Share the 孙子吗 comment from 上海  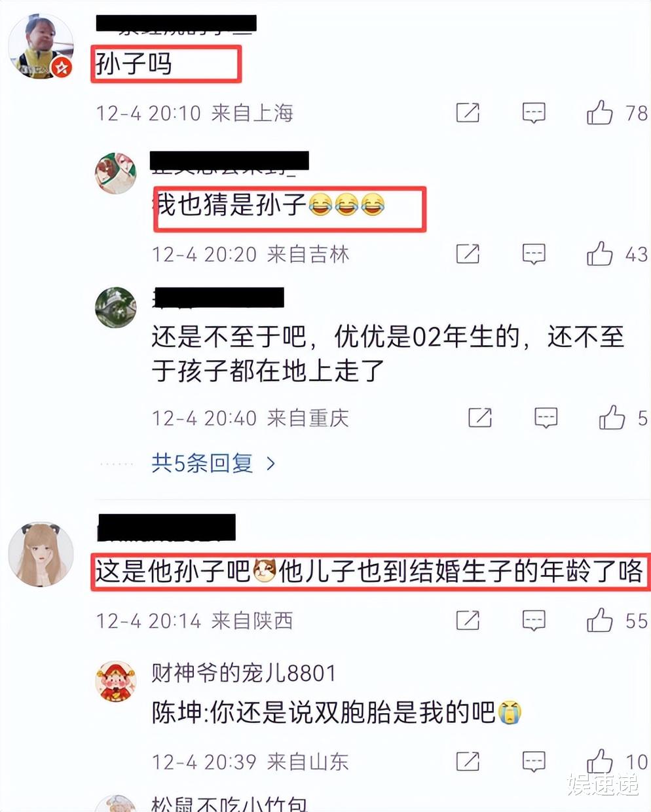[x=468, y=113]
